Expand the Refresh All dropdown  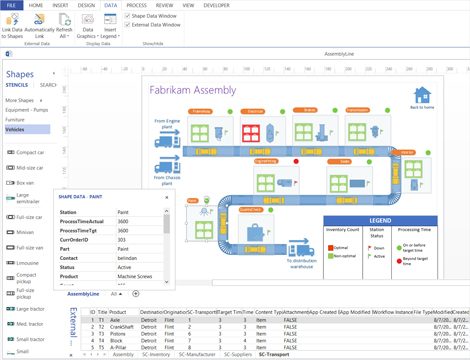pyautogui.click(x=64, y=36)
